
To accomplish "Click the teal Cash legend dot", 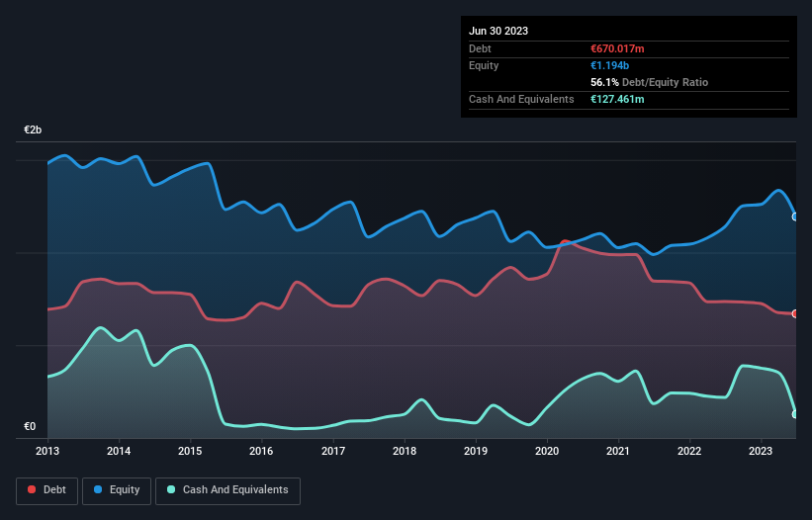I will pyautogui.click(x=172, y=489).
